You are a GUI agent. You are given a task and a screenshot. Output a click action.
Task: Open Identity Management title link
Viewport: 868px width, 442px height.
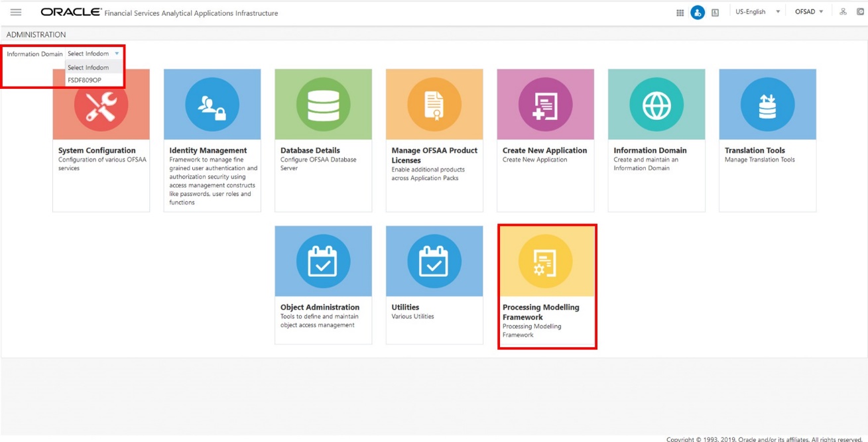pyautogui.click(x=208, y=150)
